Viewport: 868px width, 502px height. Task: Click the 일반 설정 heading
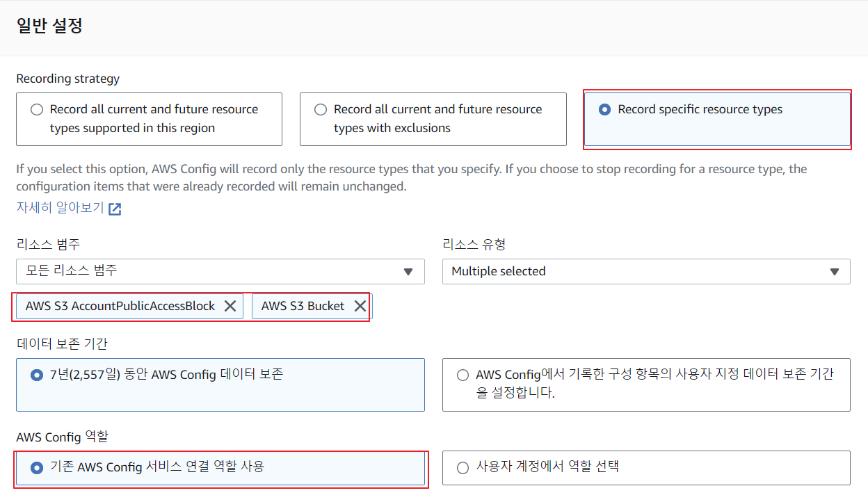pos(49,26)
